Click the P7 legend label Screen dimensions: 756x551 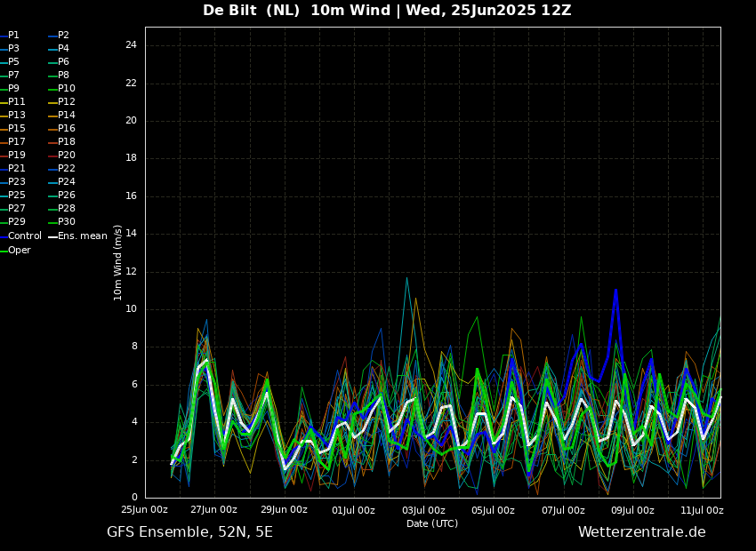[x=13, y=76]
